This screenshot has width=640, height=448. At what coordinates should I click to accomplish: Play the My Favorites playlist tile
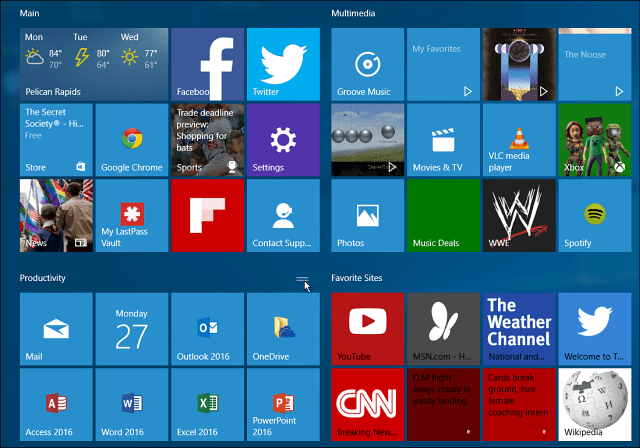[x=443, y=64]
